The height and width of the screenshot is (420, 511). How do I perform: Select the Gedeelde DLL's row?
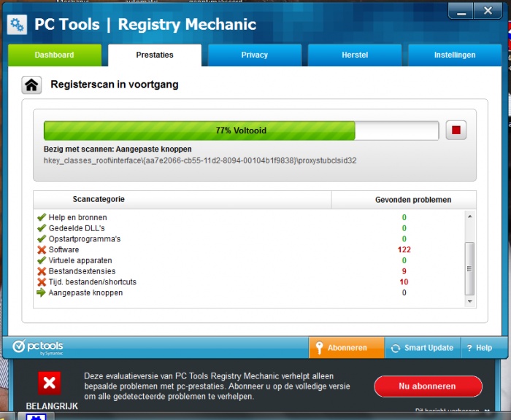[250, 228]
